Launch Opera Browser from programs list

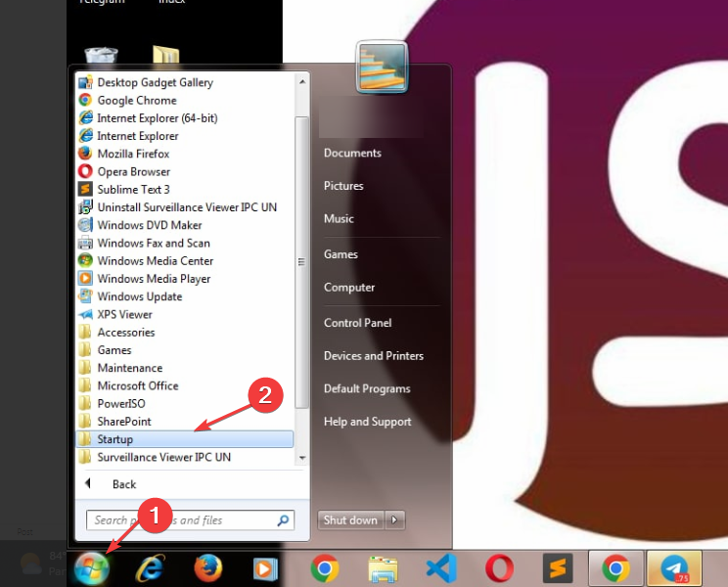pyautogui.click(x=184, y=171)
